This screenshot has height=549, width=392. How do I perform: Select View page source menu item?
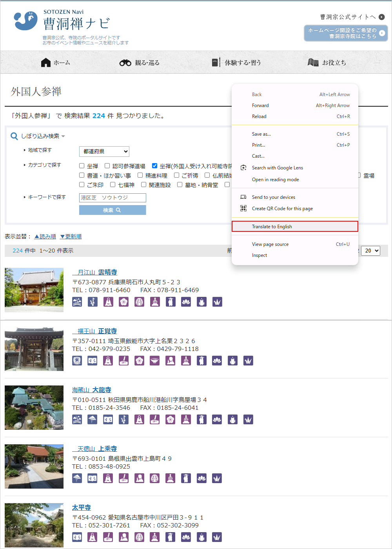[x=270, y=244]
